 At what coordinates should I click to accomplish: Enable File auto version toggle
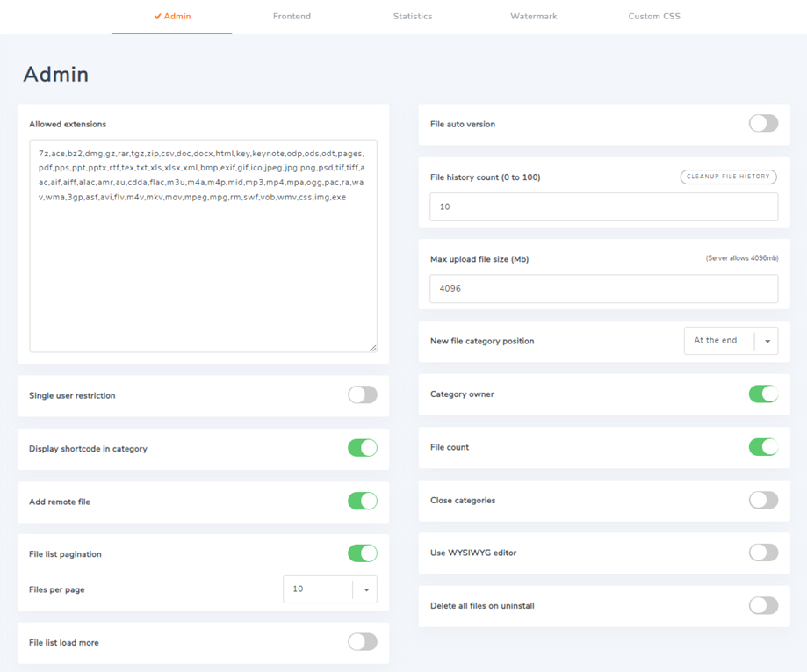[763, 124]
